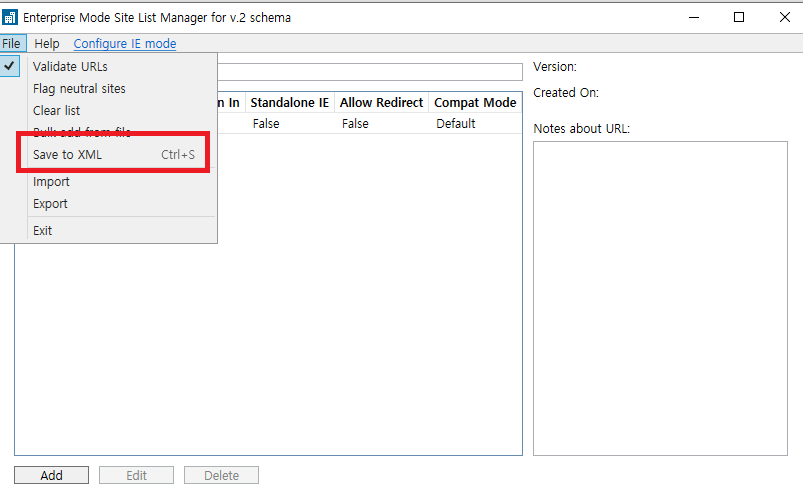This screenshot has height=491, width=803.
Task: Choose Exit from the File menu
Action: click(109, 230)
